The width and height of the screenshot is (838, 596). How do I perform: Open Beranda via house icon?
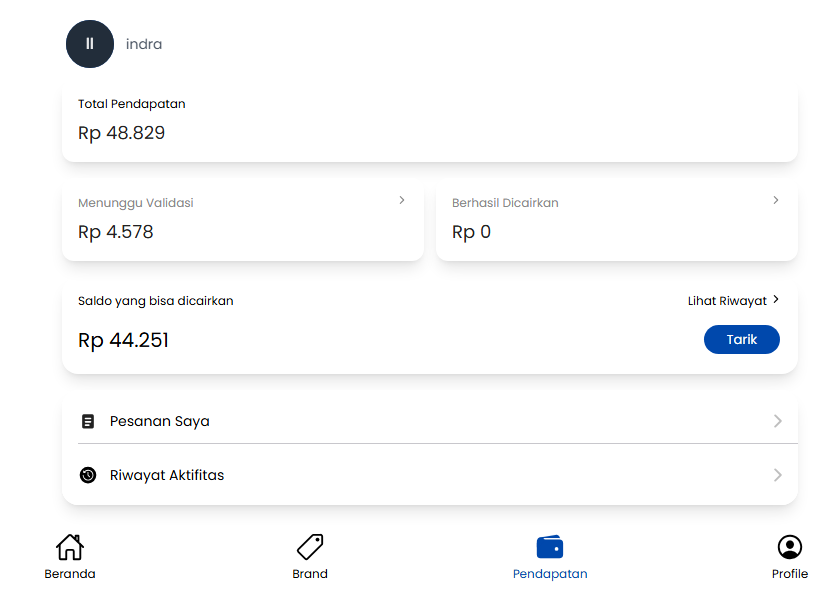click(x=70, y=547)
